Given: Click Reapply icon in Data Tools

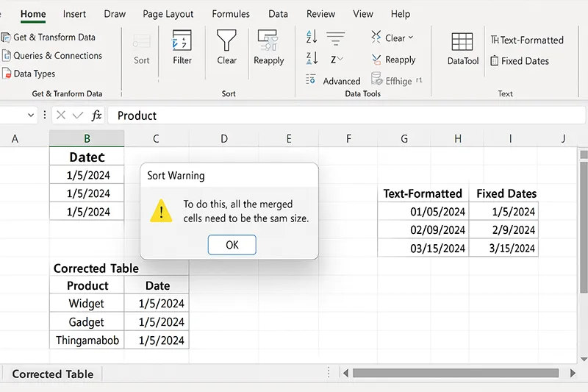Looking at the screenshot, I should click(376, 60).
